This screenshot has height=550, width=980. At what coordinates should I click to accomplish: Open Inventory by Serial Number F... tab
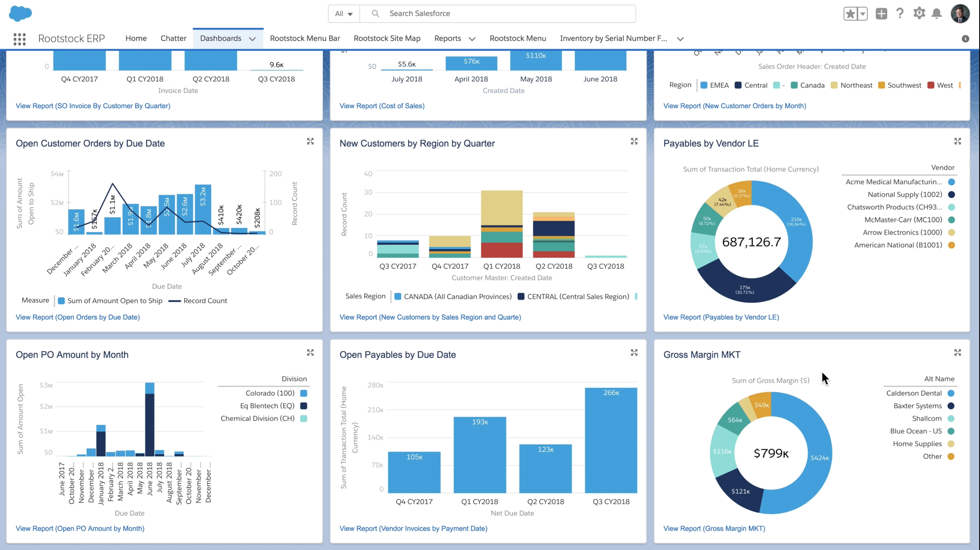(x=614, y=38)
